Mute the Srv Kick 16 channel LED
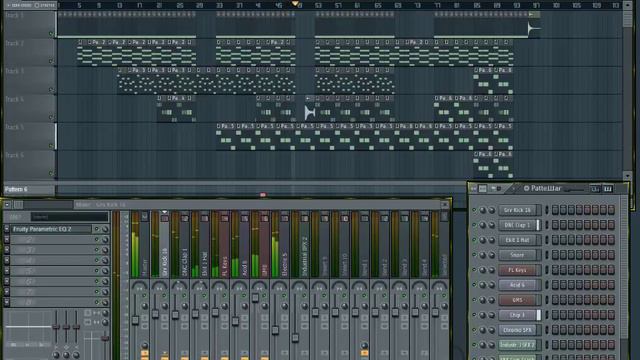The height and width of the screenshot is (360, 640). pyautogui.click(x=474, y=210)
